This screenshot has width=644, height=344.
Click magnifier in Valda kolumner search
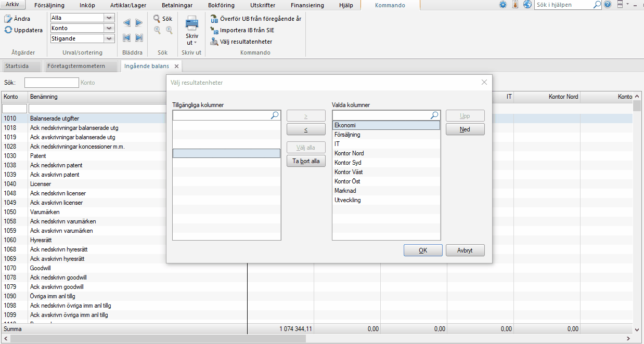click(434, 115)
